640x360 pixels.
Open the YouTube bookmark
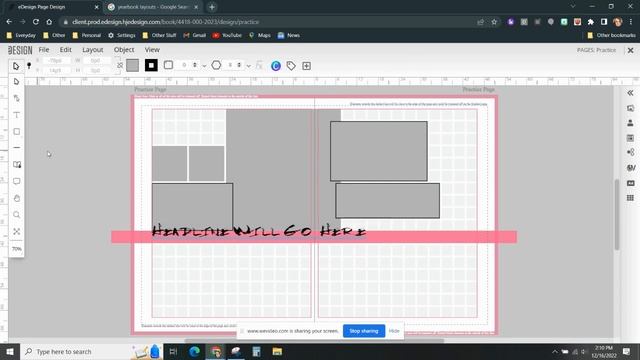pyautogui.click(x=227, y=36)
